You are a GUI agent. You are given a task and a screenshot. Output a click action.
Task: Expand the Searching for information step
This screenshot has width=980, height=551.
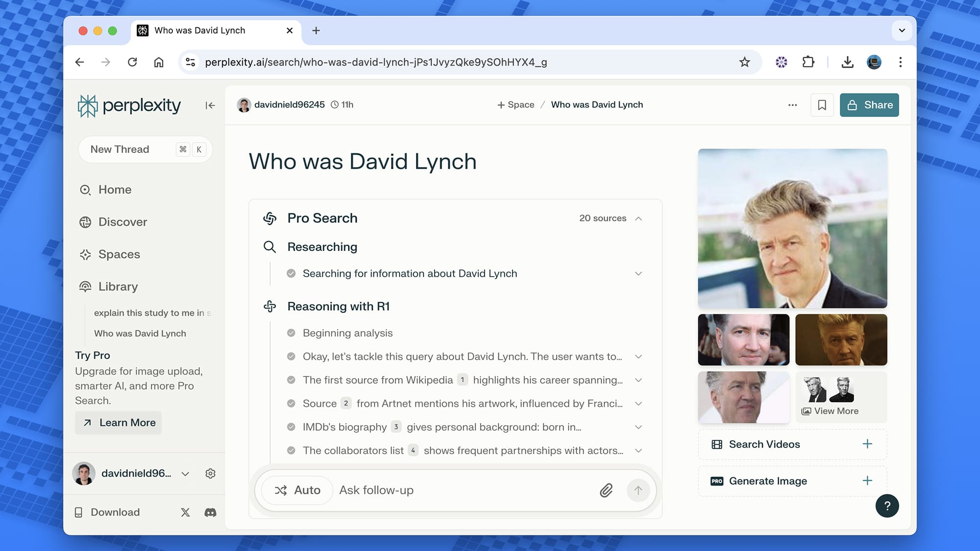(638, 274)
